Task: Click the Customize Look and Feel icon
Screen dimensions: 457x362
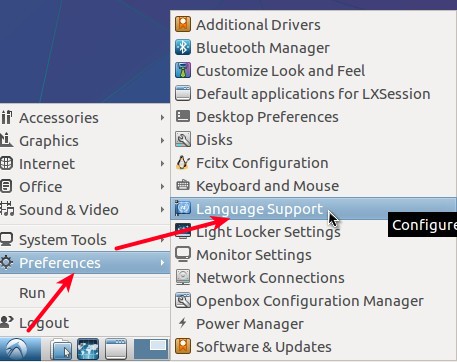Action: 183,70
